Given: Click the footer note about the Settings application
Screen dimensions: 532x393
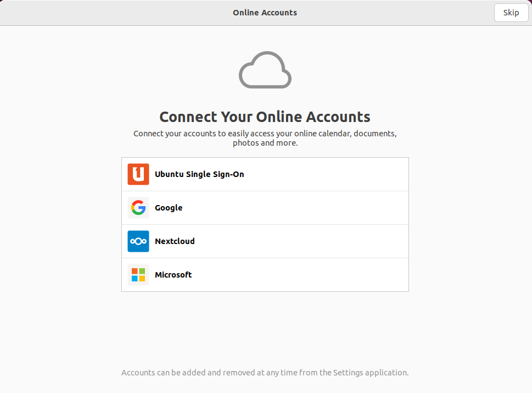Looking at the screenshot, I should (265, 373).
